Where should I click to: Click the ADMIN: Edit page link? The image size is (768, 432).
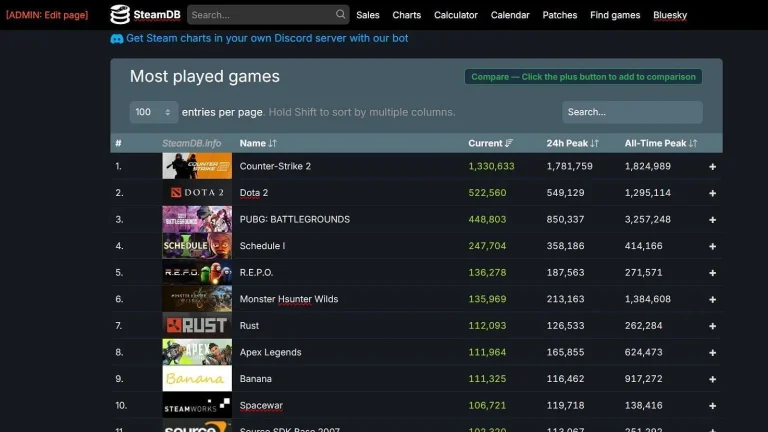[47, 15]
